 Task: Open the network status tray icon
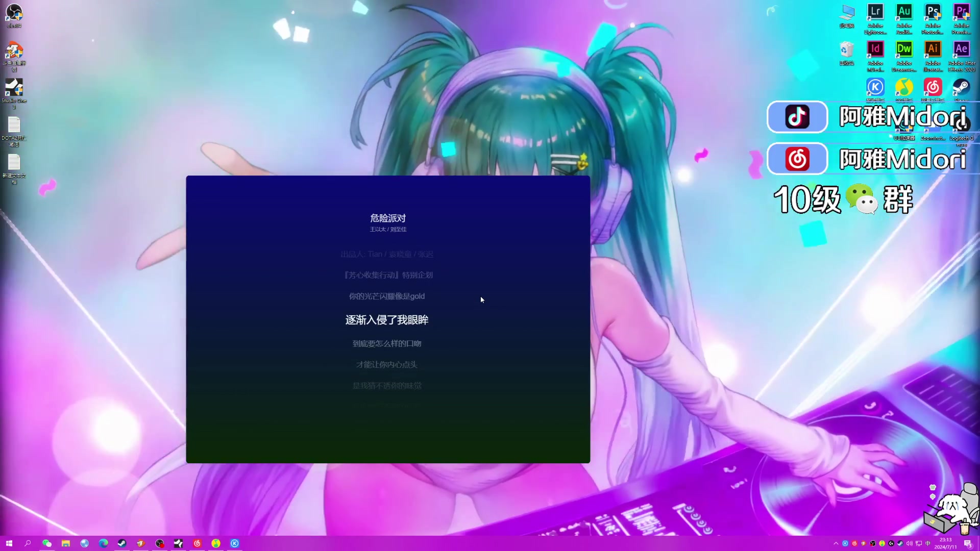(919, 543)
